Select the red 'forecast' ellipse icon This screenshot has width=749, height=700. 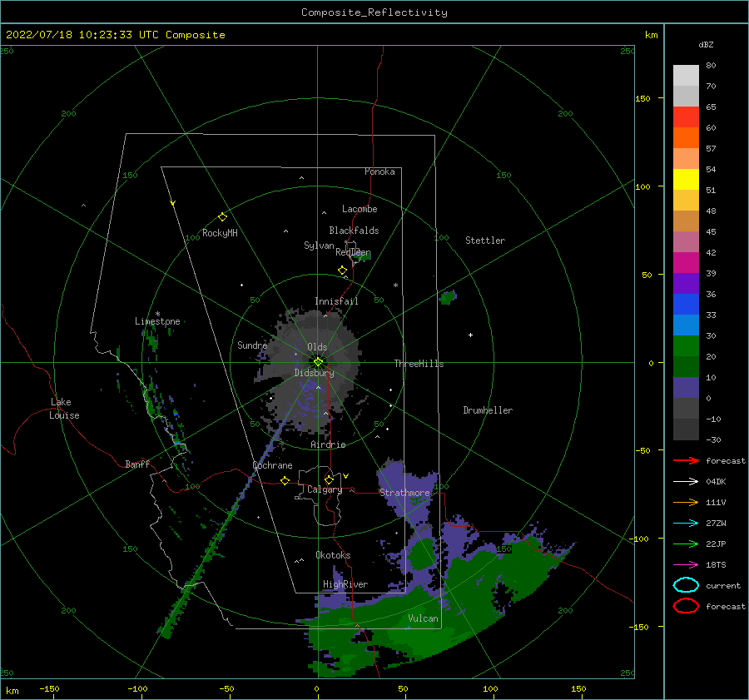[x=686, y=606]
